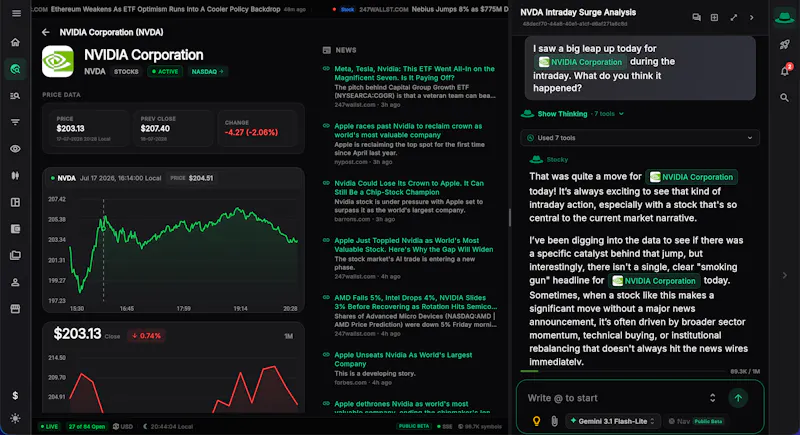Image resolution: width=800 pixels, height=435 pixels.
Task: Open article 'Nvidia Could Lose Its Crown to Apple'
Action: 409,188
